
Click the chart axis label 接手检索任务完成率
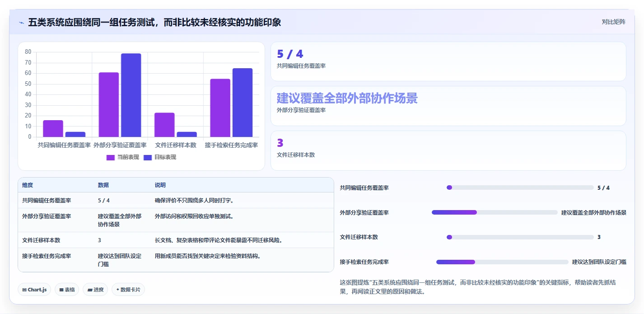231,145
